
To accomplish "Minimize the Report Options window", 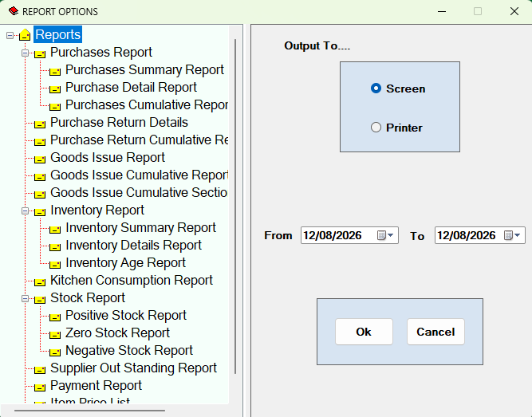I will [442, 11].
